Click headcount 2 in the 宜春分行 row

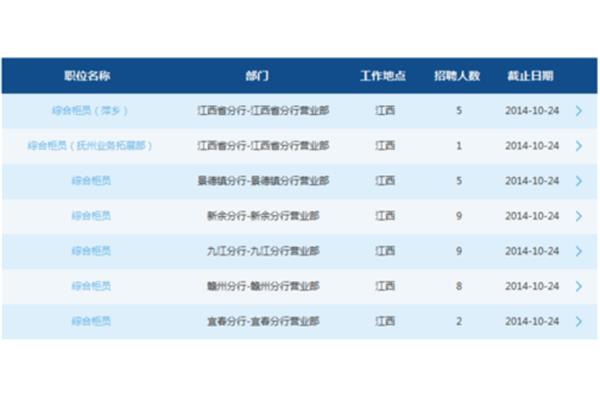(x=459, y=321)
